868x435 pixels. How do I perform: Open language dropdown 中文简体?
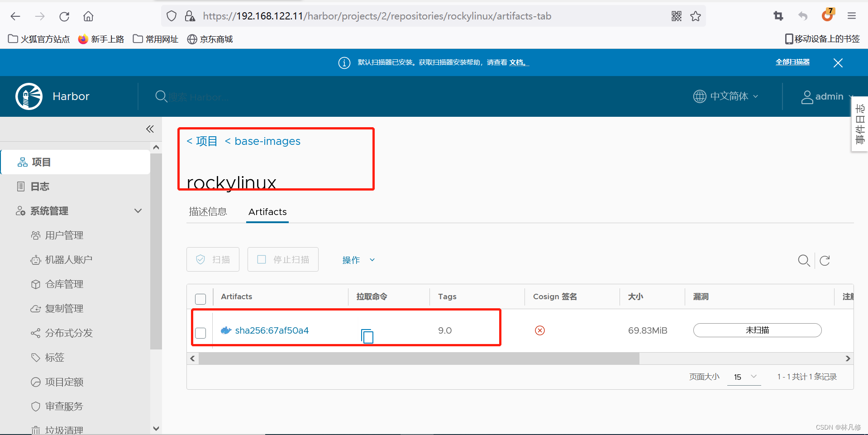[x=725, y=96]
